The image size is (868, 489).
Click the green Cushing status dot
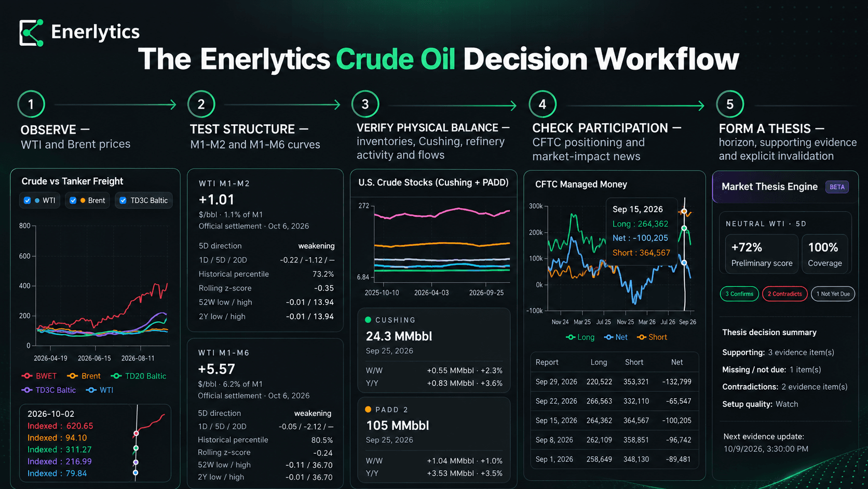(368, 320)
